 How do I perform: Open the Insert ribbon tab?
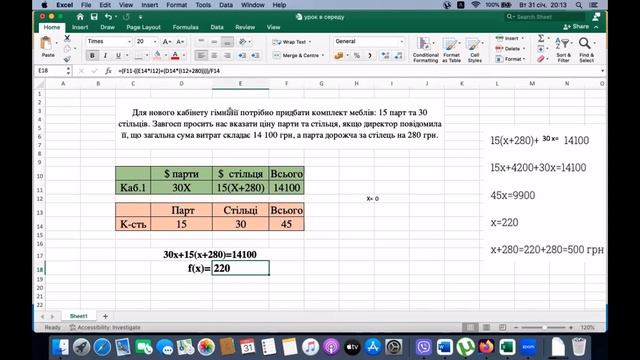click(x=80, y=27)
